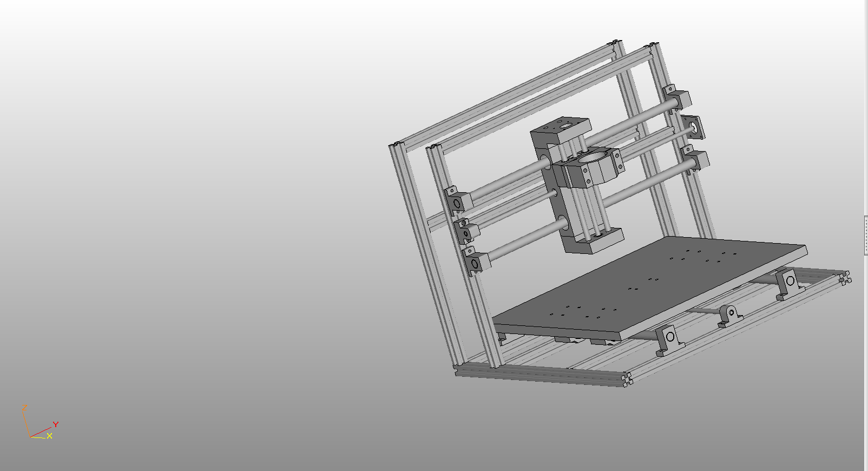Click the orange Z axis label
Screen dimensions: 868x471
click(x=24, y=407)
